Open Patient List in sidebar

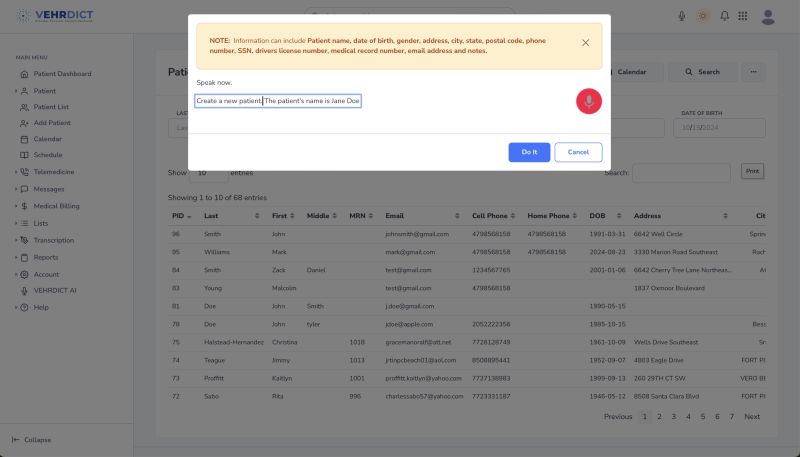click(50, 106)
